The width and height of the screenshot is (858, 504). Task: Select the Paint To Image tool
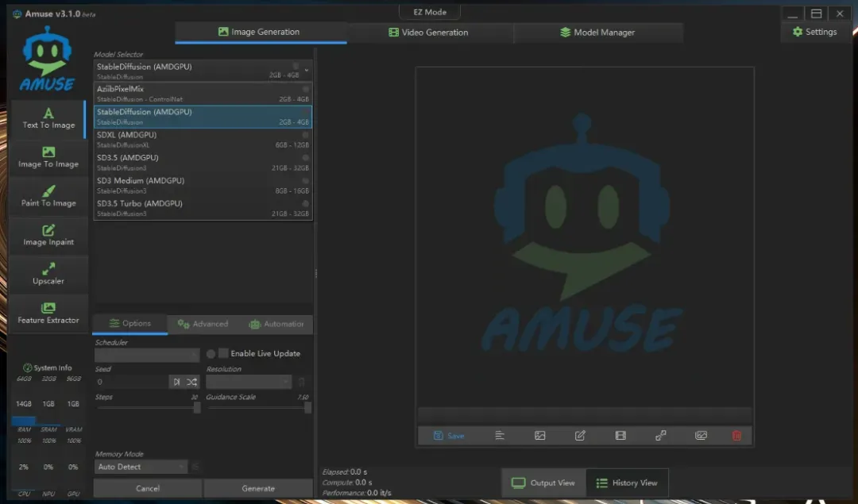pyautogui.click(x=48, y=197)
